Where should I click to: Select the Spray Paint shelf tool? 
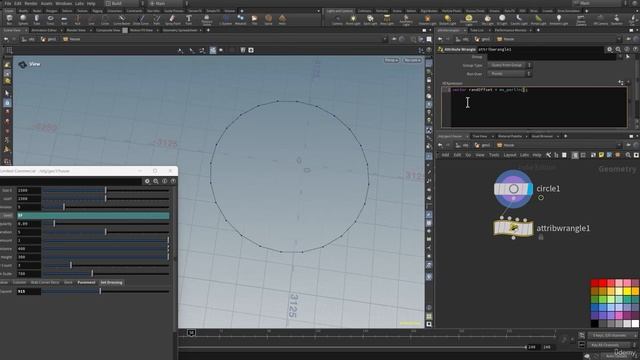click(172, 19)
